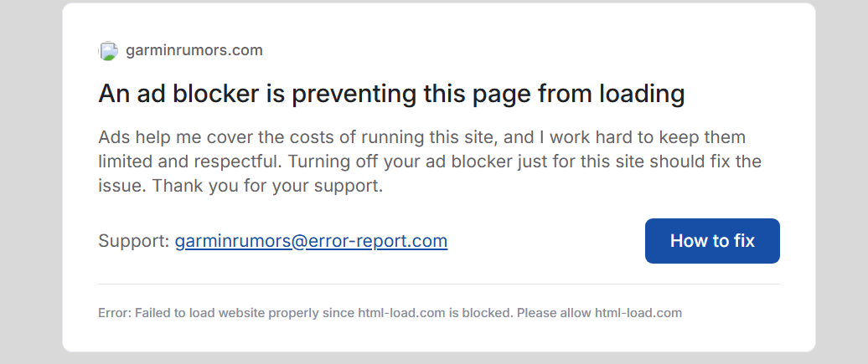
Task: Open the garminrumors@error-report.com support email link
Action: click(x=311, y=241)
